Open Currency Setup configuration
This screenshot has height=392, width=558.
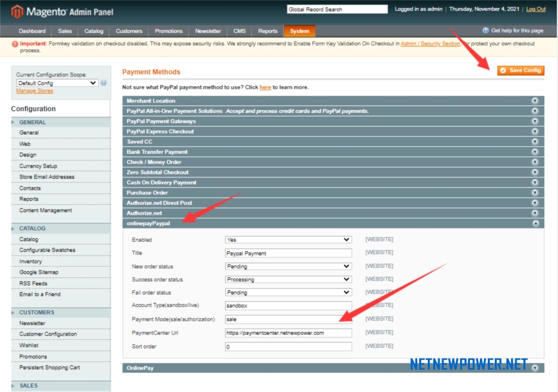(38, 166)
